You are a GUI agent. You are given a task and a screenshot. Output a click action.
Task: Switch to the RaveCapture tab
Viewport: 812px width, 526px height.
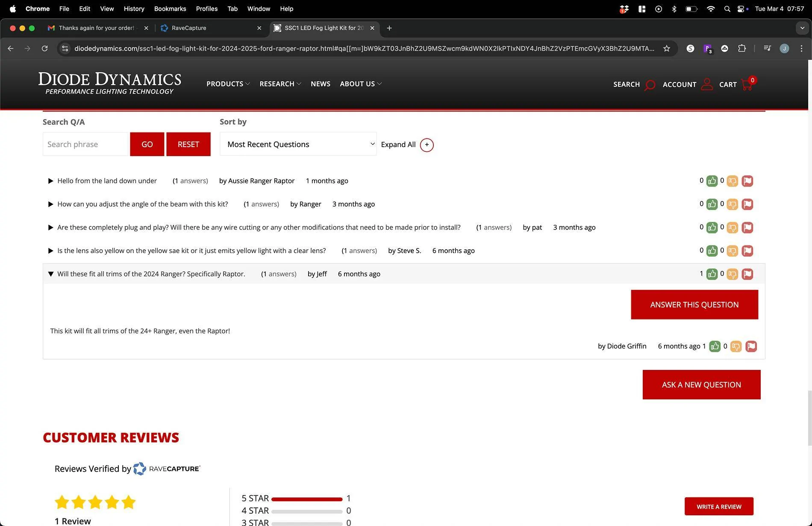click(x=210, y=28)
